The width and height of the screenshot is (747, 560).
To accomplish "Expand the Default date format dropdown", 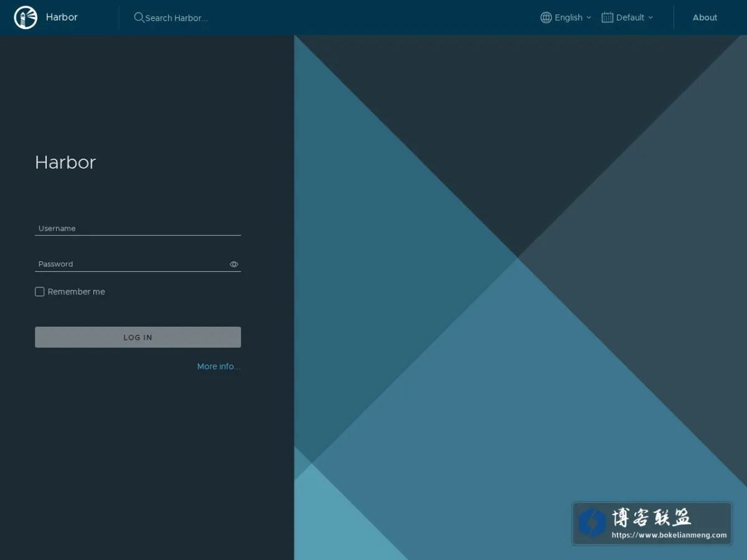I will click(627, 17).
